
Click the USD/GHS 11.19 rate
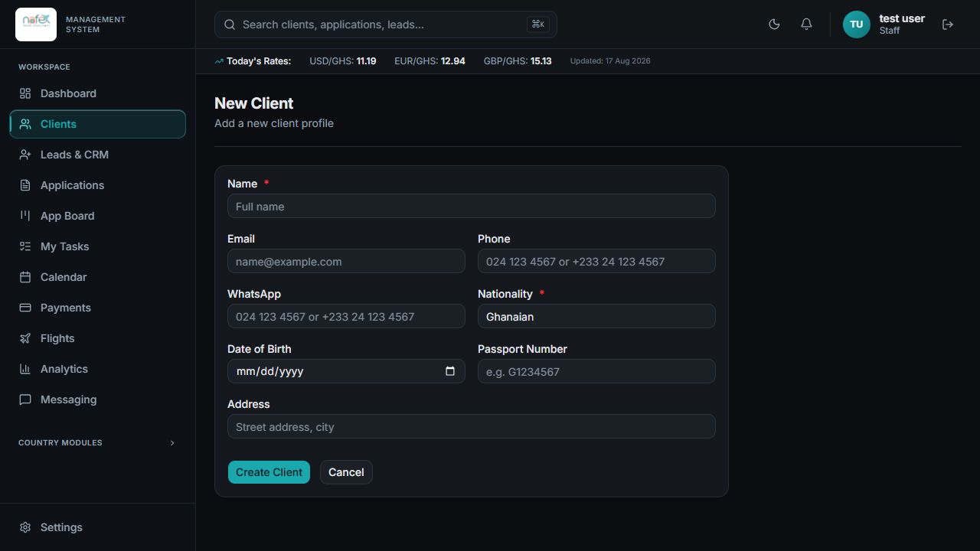pyautogui.click(x=342, y=61)
